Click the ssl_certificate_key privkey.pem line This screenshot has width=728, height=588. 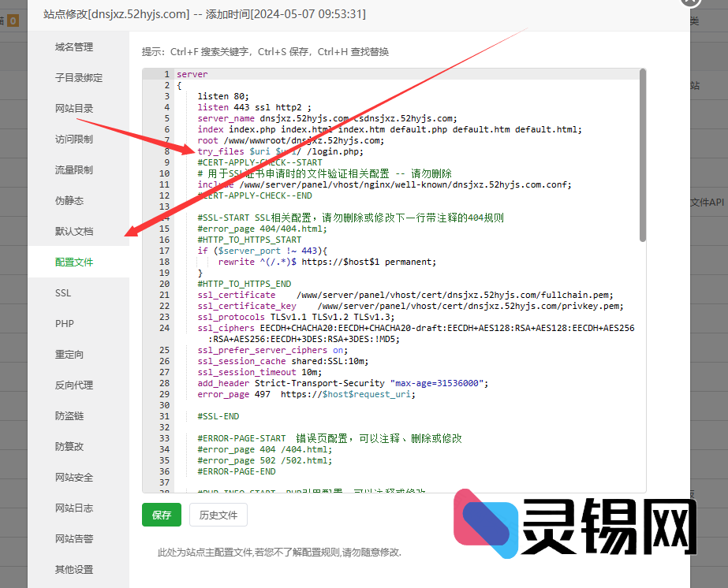(410, 306)
